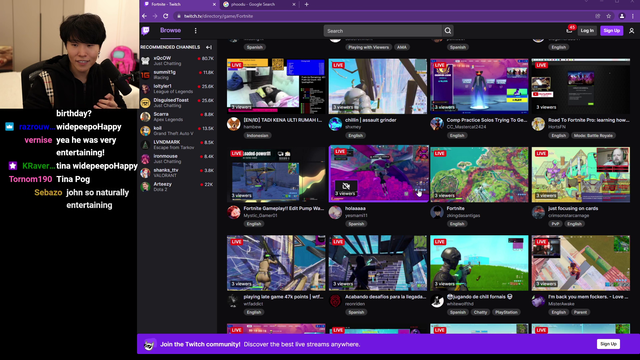This screenshot has height=360, width=640.
Task: Open the Comp Practice Solos stream thumbnail
Action: pyautogui.click(x=479, y=86)
